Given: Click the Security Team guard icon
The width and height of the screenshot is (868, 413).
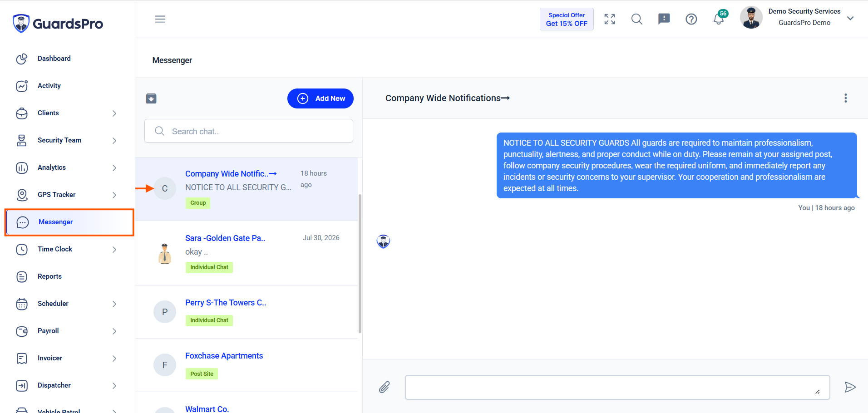Looking at the screenshot, I should click(22, 140).
